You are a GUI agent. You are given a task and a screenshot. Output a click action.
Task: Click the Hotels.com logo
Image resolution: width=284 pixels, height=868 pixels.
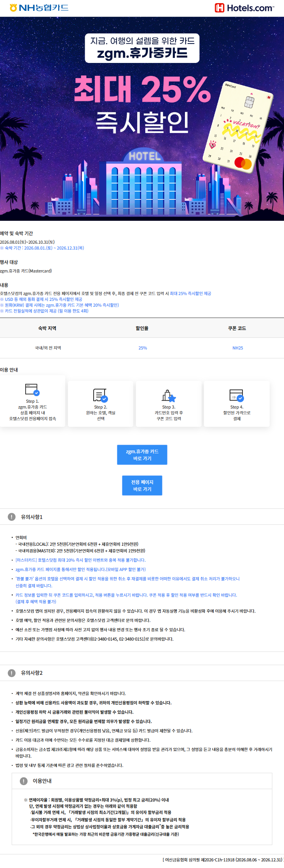point(244,8)
